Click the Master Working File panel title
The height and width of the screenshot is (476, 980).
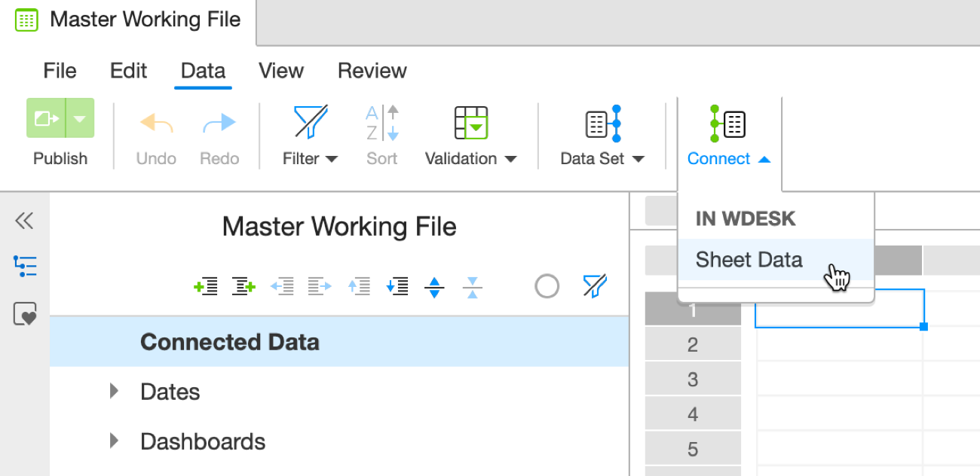tap(339, 227)
